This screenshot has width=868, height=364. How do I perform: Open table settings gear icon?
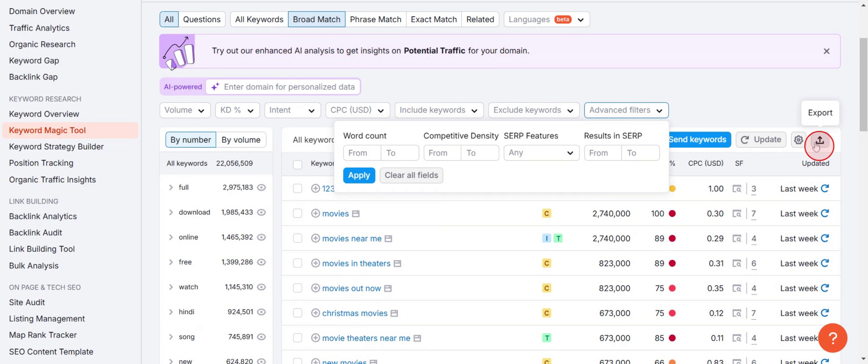798,140
